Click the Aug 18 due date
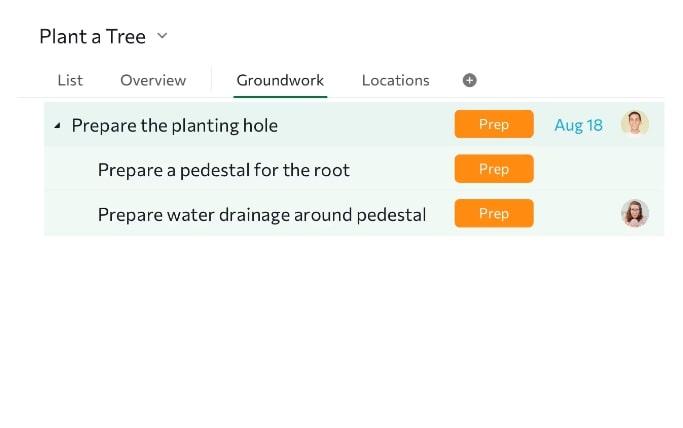Image resolution: width=683 pixels, height=428 pixels. pyautogui.click(x=578, y=125)
